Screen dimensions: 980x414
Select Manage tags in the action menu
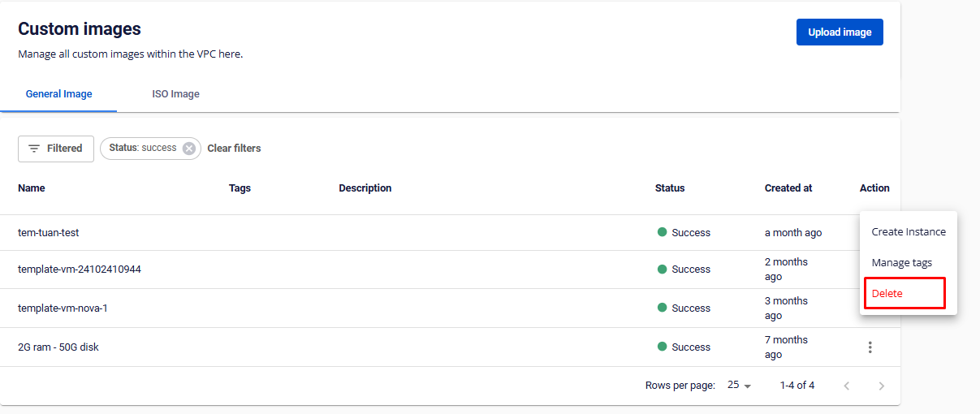[x=901, y=263]
